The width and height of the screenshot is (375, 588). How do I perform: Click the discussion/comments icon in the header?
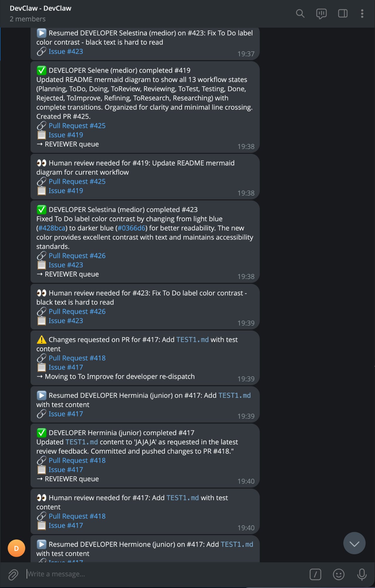[321, 14]
